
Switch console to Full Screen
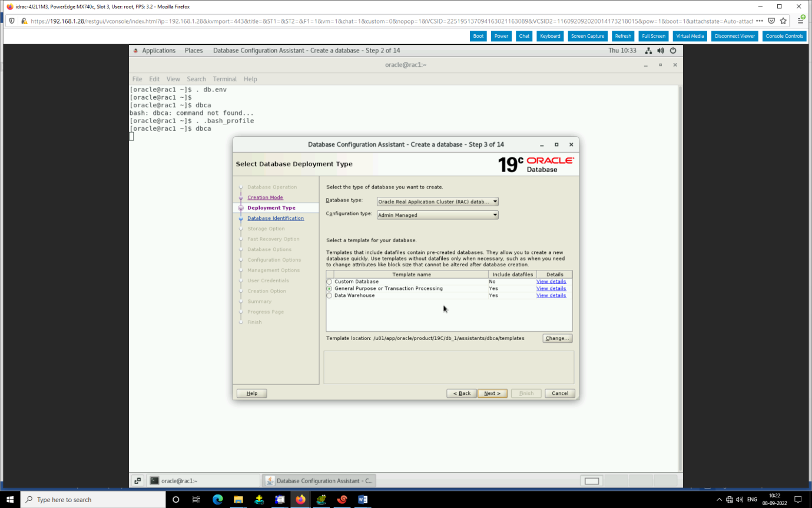[x=654, y=36]
